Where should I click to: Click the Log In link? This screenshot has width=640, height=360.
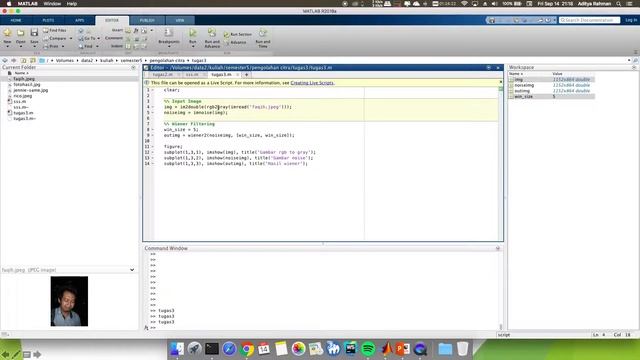click(631, 20)
